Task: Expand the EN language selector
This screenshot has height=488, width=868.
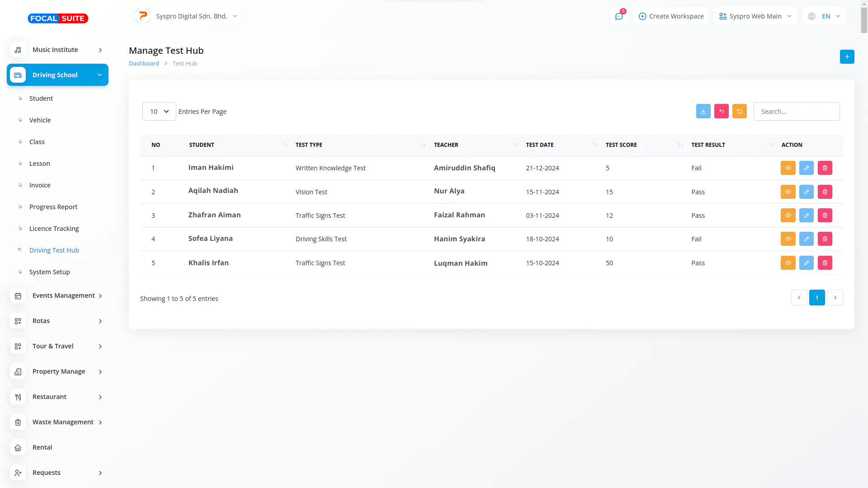Action: point(824,16)
